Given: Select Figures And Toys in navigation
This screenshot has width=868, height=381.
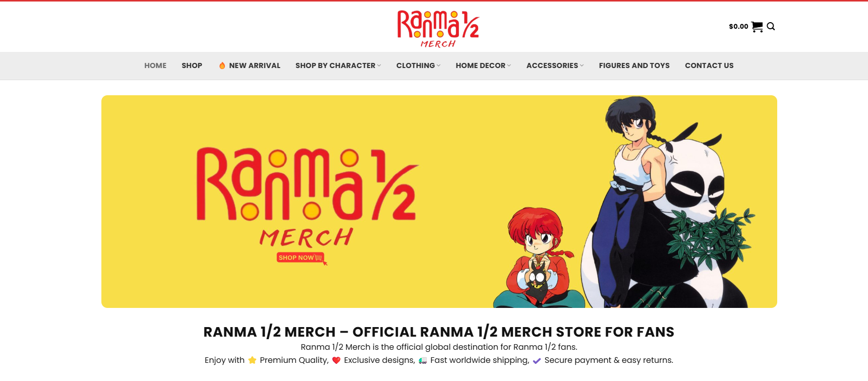Looking at the screenshot, I should pos(634,66).
